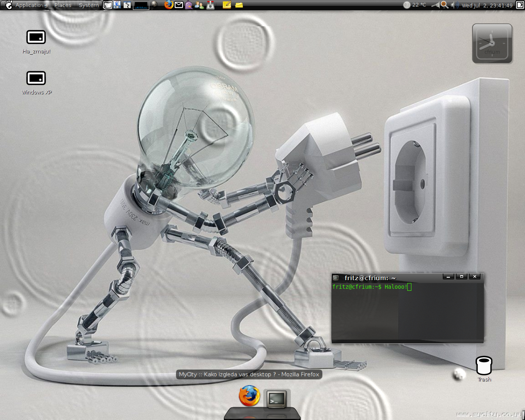Click the 22 °C temperature reading
The image size is (525, 420).
[x=419, y=5]
